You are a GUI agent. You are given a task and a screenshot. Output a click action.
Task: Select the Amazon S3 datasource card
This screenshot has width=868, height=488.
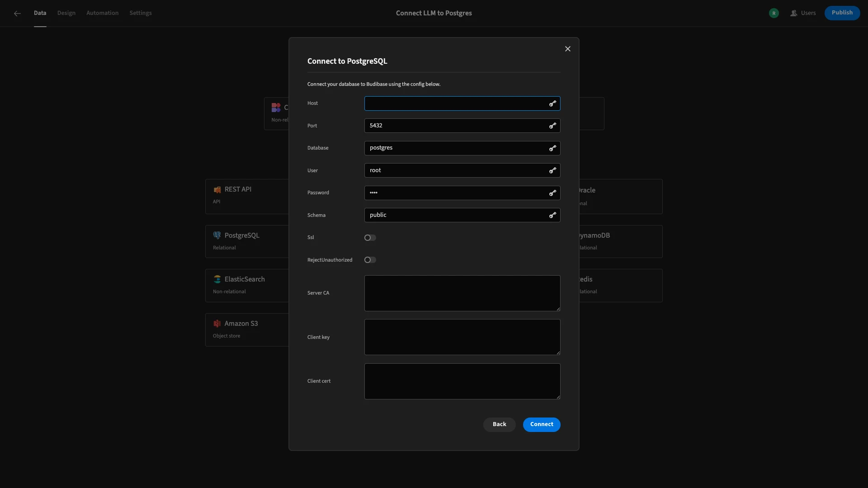point(247,330)
